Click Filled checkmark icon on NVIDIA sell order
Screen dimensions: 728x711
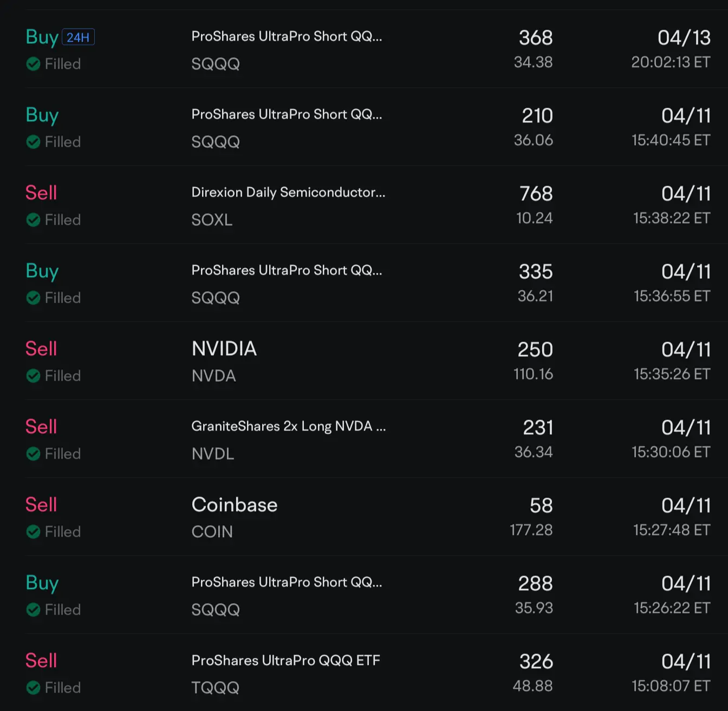(x=33, y=376)
